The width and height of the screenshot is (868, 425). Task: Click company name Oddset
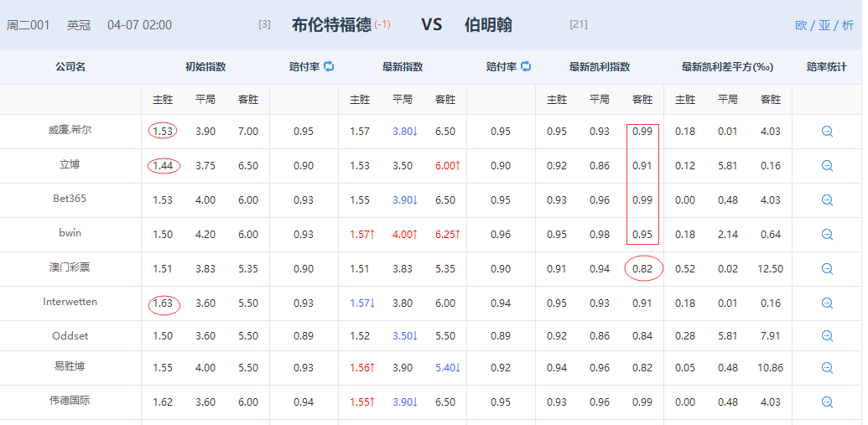[x=70, y=336]
